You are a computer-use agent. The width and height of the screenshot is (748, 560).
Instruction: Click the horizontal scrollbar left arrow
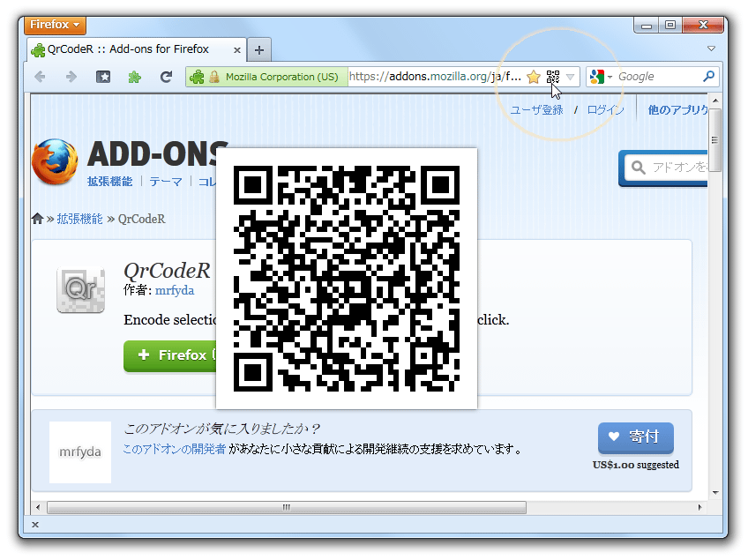coord(38,507)
